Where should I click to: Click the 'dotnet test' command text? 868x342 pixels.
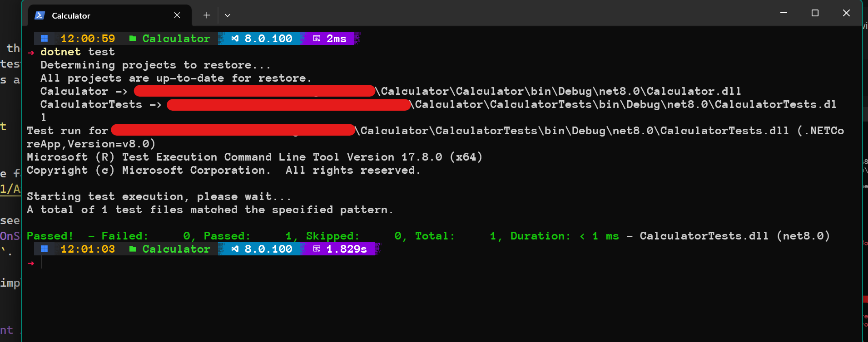pyautogui.click(x=78, y=52)
